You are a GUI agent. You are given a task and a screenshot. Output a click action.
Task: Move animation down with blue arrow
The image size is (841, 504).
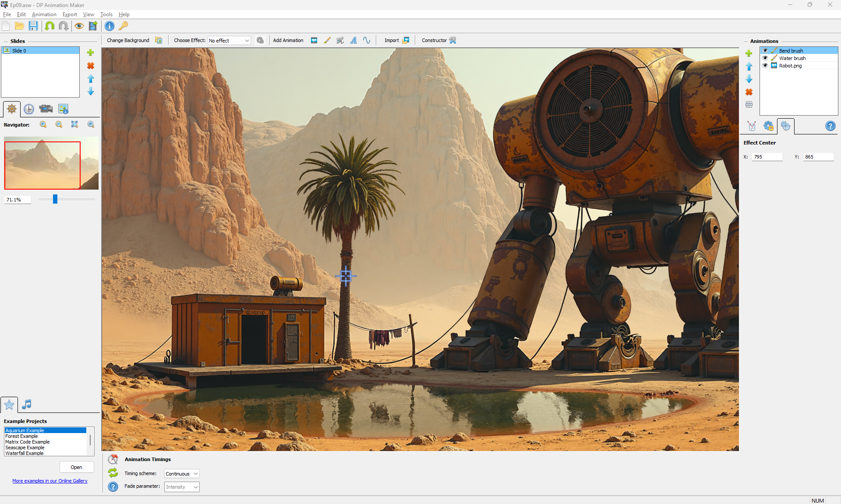(749, 79)
